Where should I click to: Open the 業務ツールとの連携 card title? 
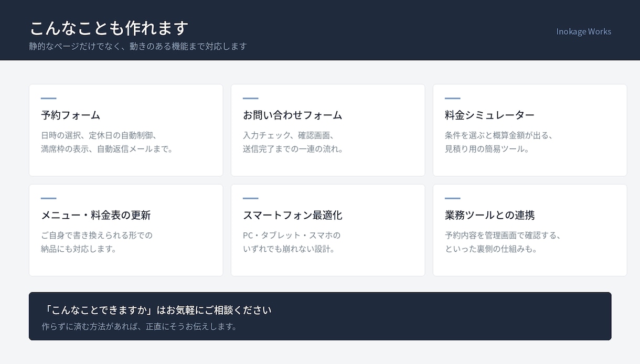tap(489, 215)
